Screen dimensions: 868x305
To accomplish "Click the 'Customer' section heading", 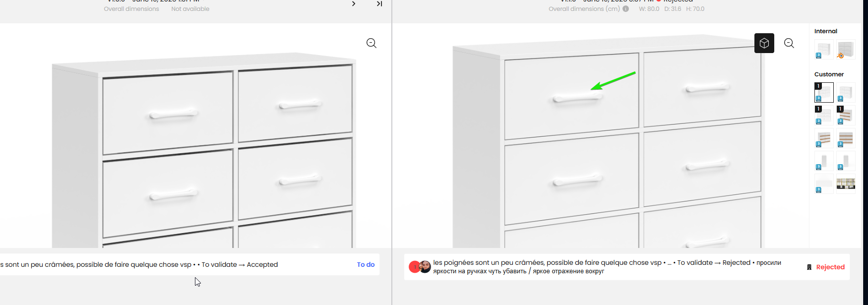I will (x=829, y=74).
